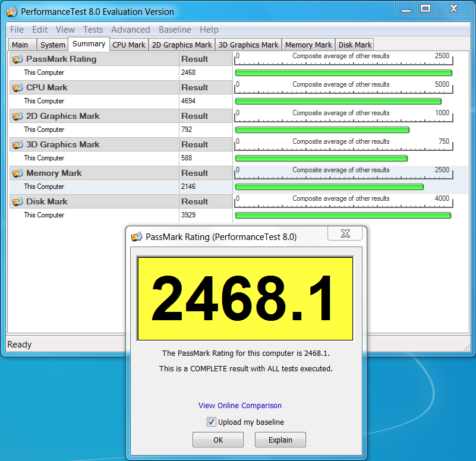Click the 3D Graphics Mark row icon
This screenshot has height=461, width=476.
tap(17, 144)
